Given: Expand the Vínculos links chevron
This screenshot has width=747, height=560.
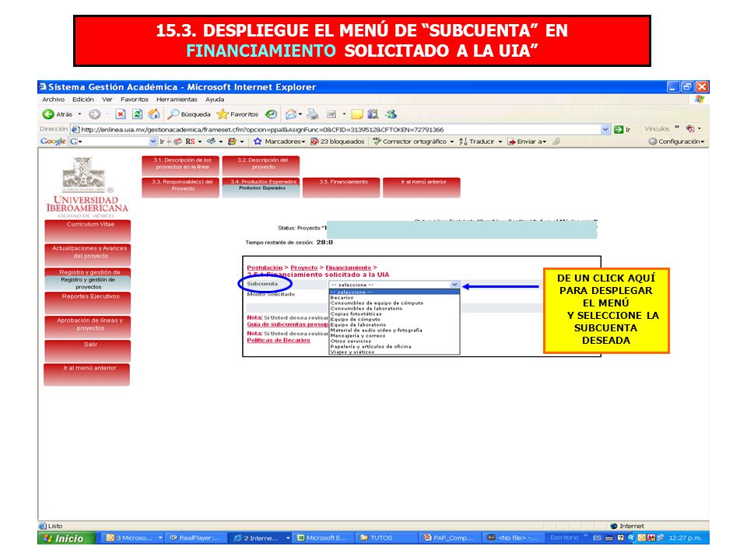Looking at the screenshot, I should click(677, 128).
